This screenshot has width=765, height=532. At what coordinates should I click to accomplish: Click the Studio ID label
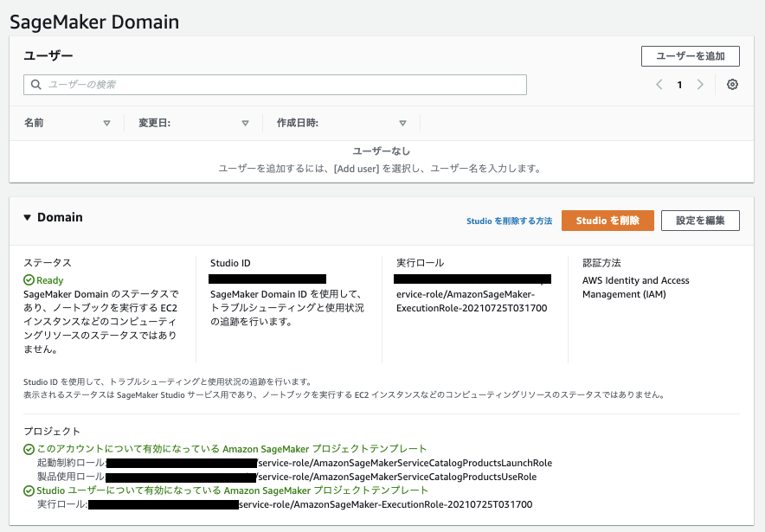(230, 263)
